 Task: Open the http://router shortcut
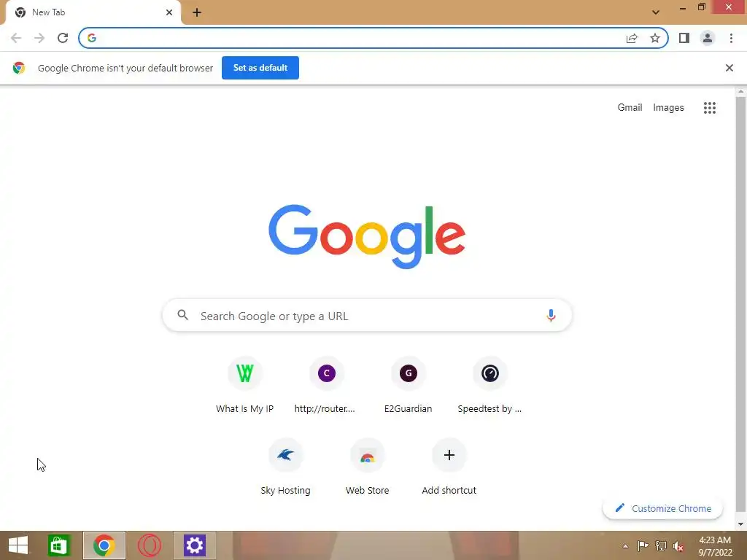[x=326, y=386]
